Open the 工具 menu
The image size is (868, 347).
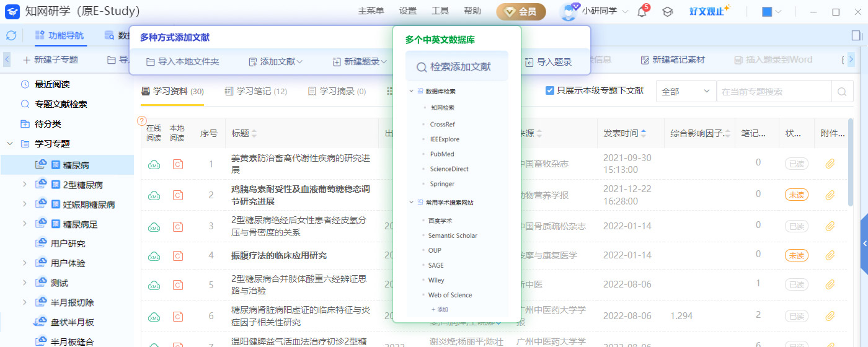pos(440,11)
